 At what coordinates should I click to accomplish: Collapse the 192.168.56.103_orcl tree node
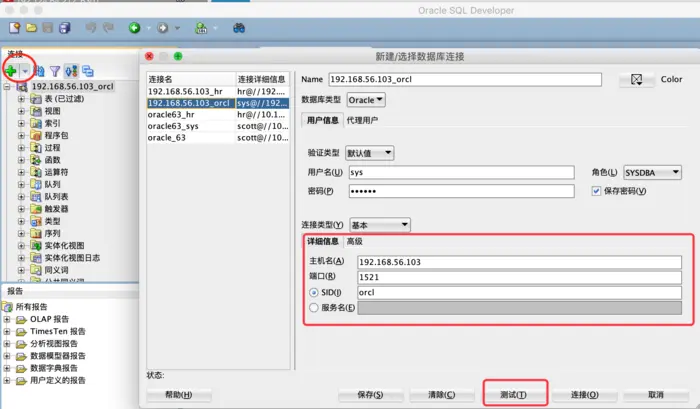coord(7,87)
